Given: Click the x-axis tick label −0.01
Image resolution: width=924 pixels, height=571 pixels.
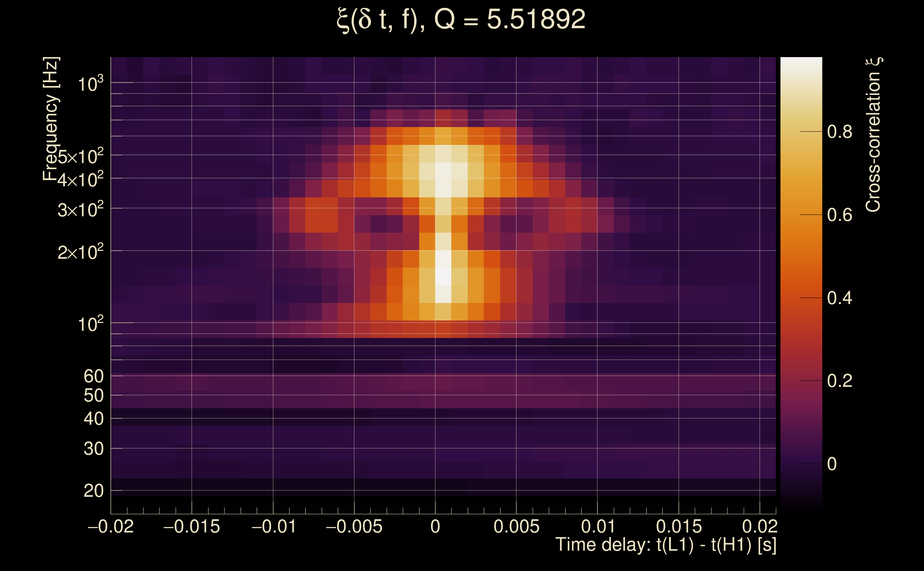Looking at the screenshot, I should click(x=274, y=526).
